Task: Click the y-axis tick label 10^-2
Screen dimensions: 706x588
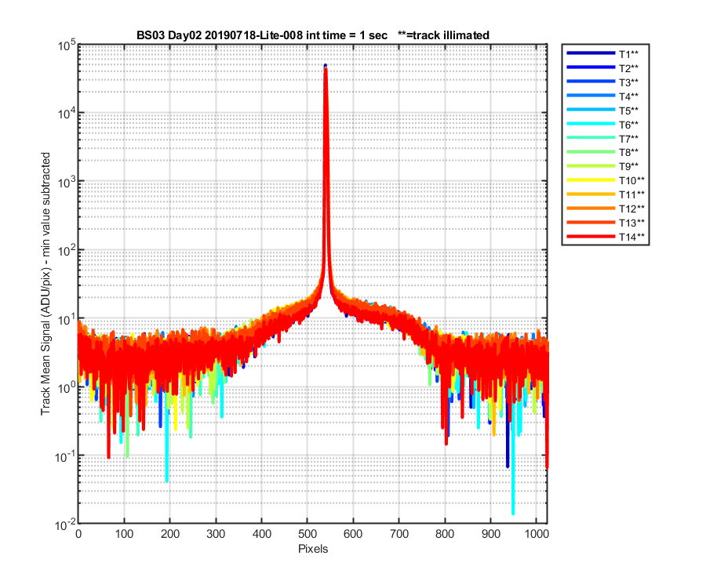Action: 65,524
